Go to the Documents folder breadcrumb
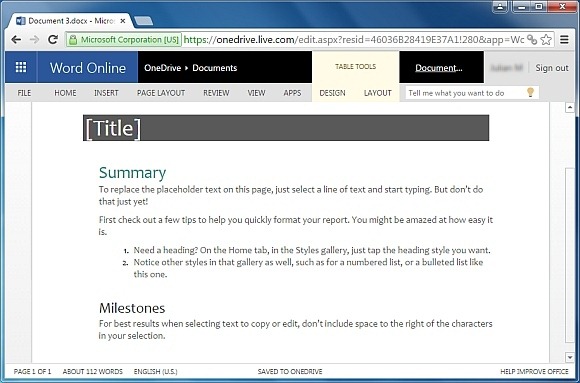This screenshot has height=383, width=580. point(215,68)
